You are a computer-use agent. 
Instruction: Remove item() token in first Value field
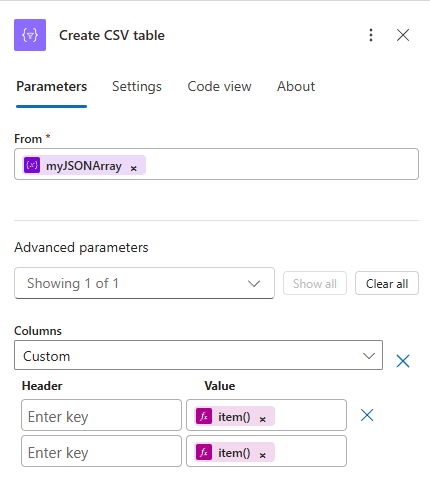[263, 419]
